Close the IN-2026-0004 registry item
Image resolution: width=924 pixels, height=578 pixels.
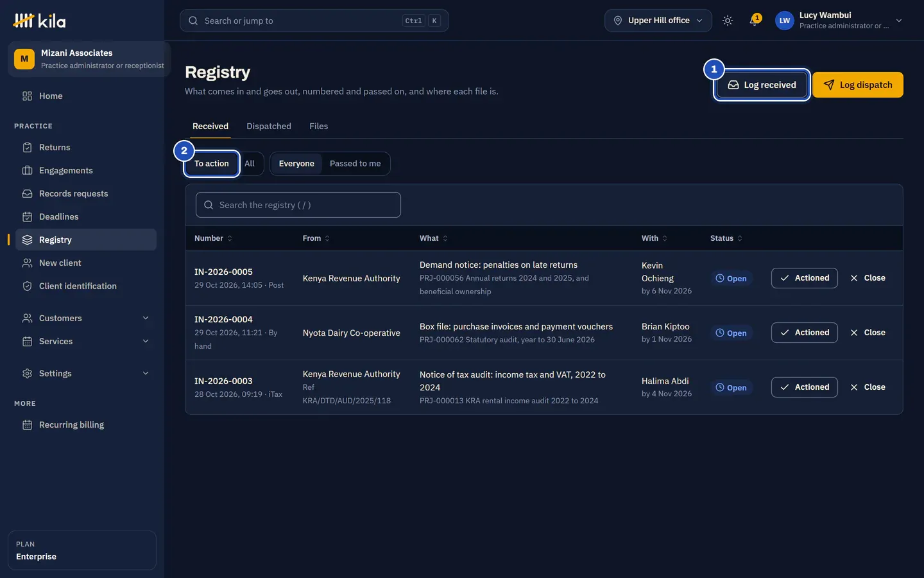pyautogui.click(x=868, y=333)
